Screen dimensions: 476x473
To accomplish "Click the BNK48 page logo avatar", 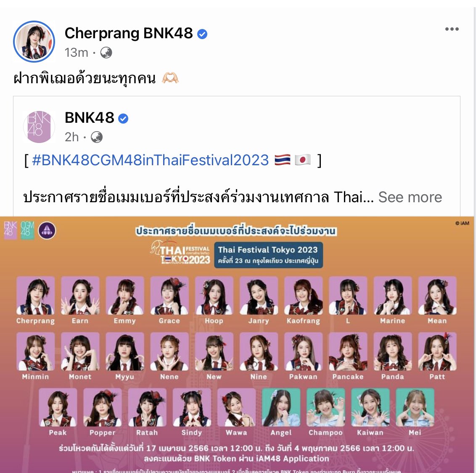I will click(x=39, y=127).
